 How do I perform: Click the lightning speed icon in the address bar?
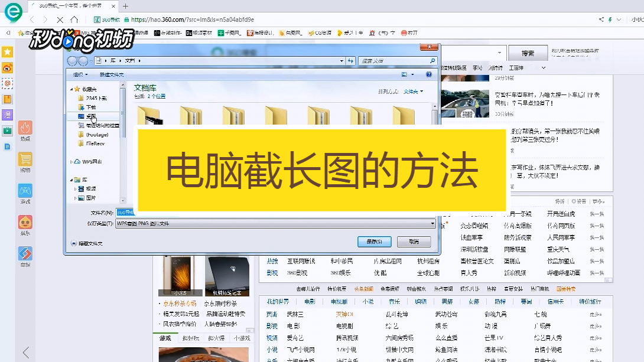click(x=610, y=19)
